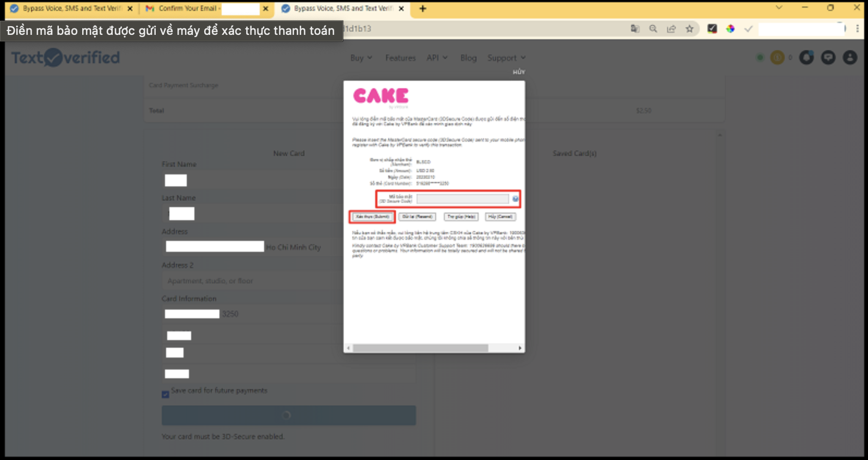868x460 pixels.
Task: Click the Hủy (Cancel) button in dialog
Action: tap(500, 217)
